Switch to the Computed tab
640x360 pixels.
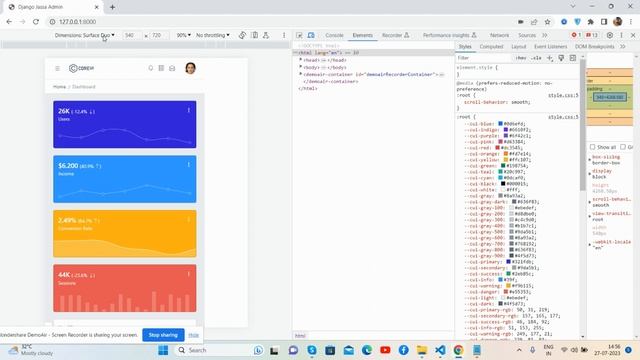coord(491,47)
